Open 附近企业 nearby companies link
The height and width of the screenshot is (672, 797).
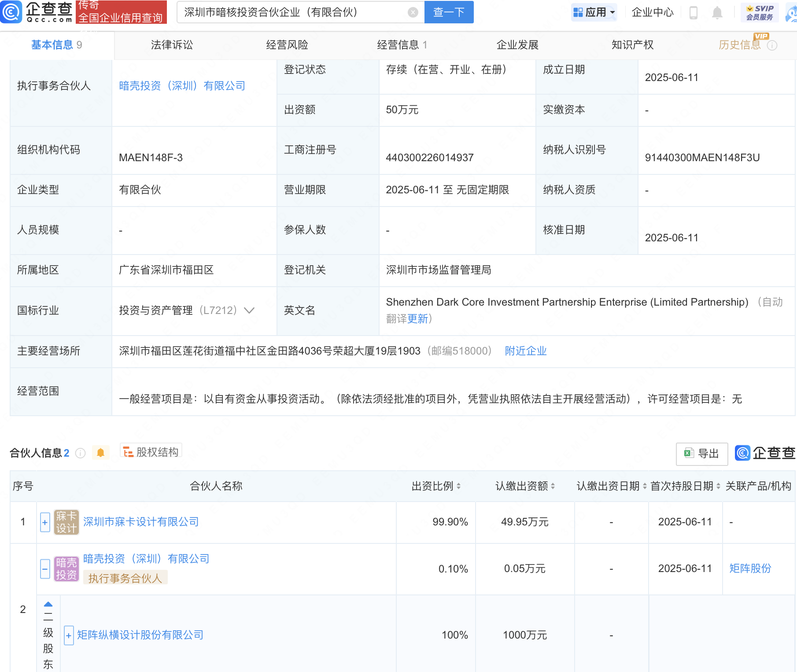[525, 351]
